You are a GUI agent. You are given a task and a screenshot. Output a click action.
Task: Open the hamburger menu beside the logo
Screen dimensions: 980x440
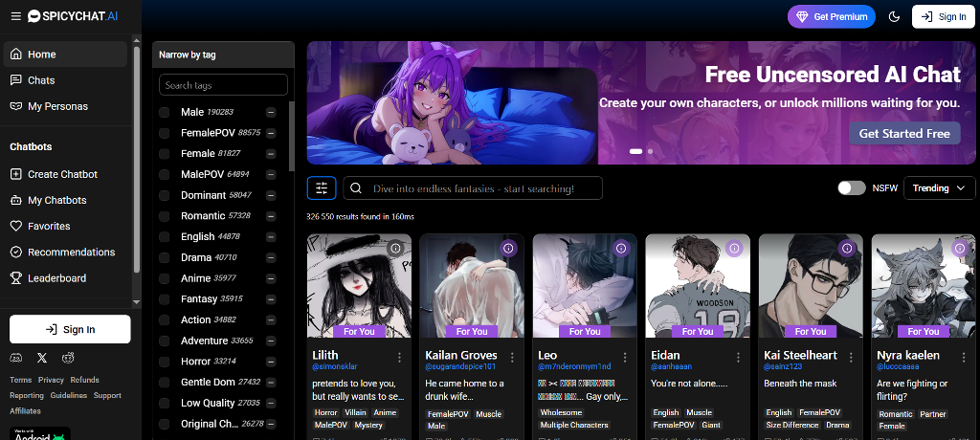15,16
